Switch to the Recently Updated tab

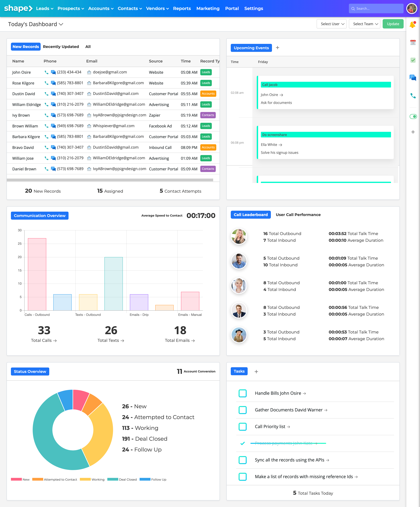pos(61,47)
